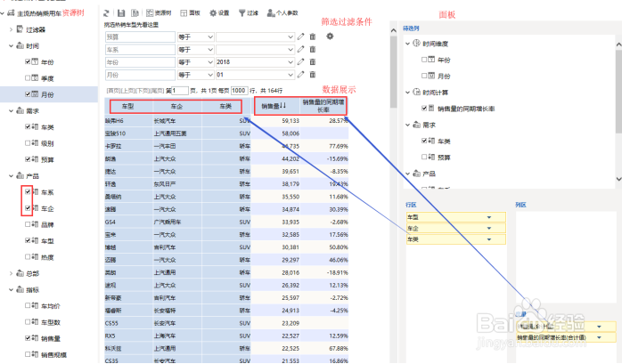Expand the 过滤器 tree node

11,29
